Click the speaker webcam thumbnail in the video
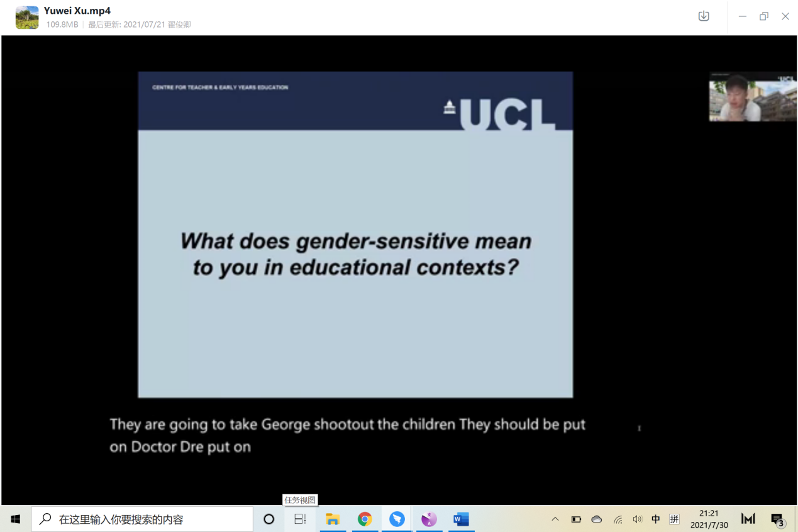Screen dimensions: 798x532 point(752,96)
